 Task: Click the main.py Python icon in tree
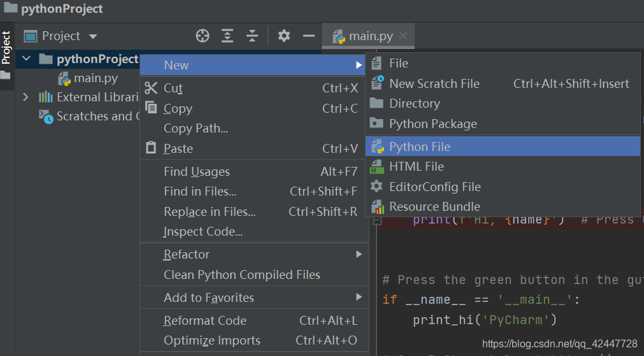pos(64,78)
